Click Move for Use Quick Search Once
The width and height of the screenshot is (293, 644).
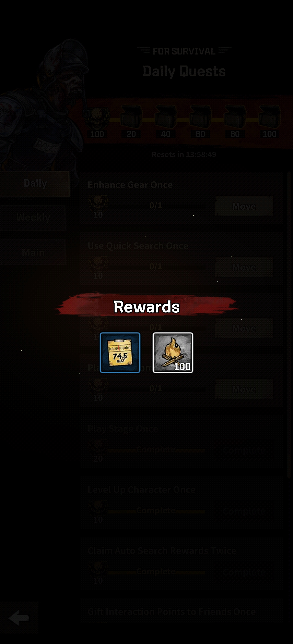[244, 267]
